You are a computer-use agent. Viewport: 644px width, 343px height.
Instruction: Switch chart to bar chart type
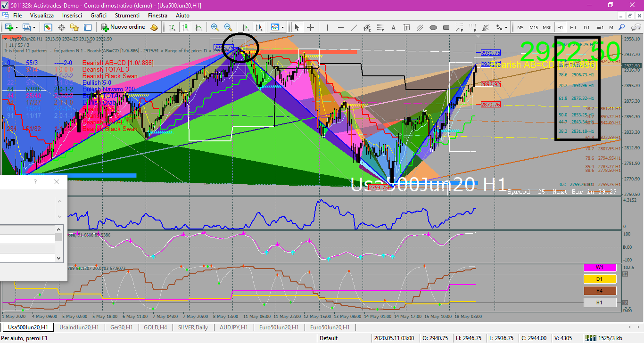(172, 27)
